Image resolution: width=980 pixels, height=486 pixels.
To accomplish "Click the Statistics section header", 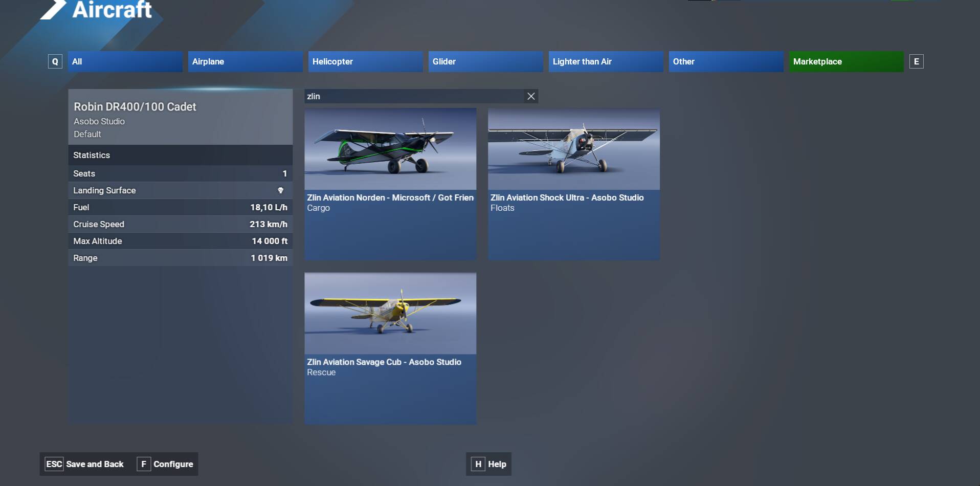I will [x=181, y=155].
